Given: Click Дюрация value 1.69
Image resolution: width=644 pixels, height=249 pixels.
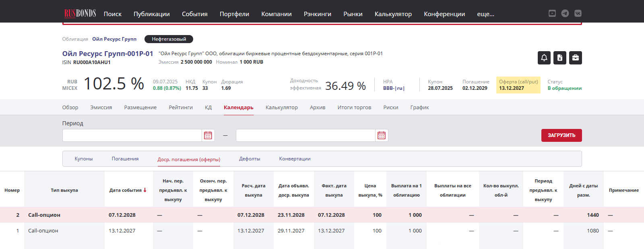Looking at the screenshot, I should [x=226, y=88].
